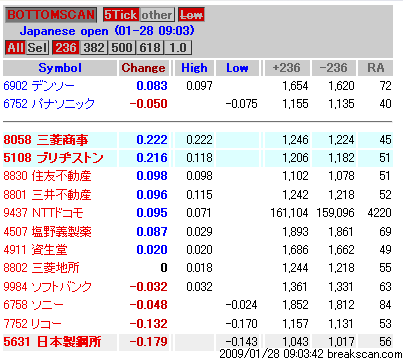Viewport: 403px width, 360px height.
Task: Click the 0 change value for 三菱地所
Action: click(164, 268)
